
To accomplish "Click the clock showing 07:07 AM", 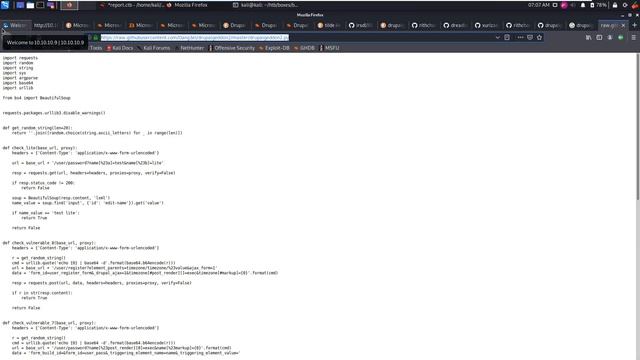I will (538, 5).
